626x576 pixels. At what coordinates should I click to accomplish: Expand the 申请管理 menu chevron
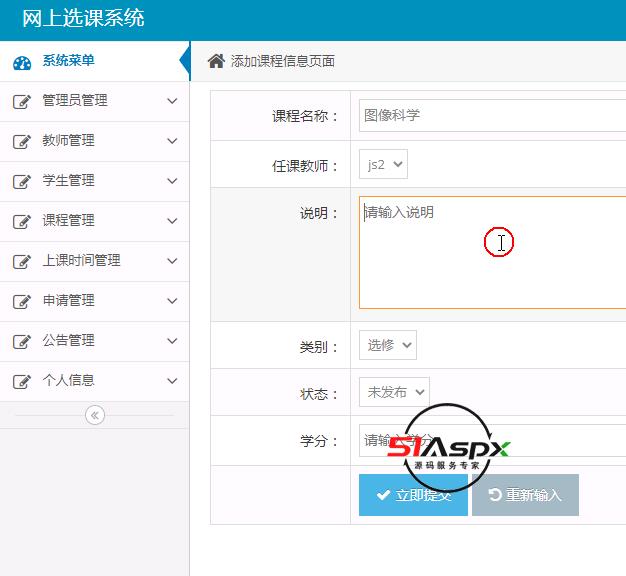[x=172, y=301]
